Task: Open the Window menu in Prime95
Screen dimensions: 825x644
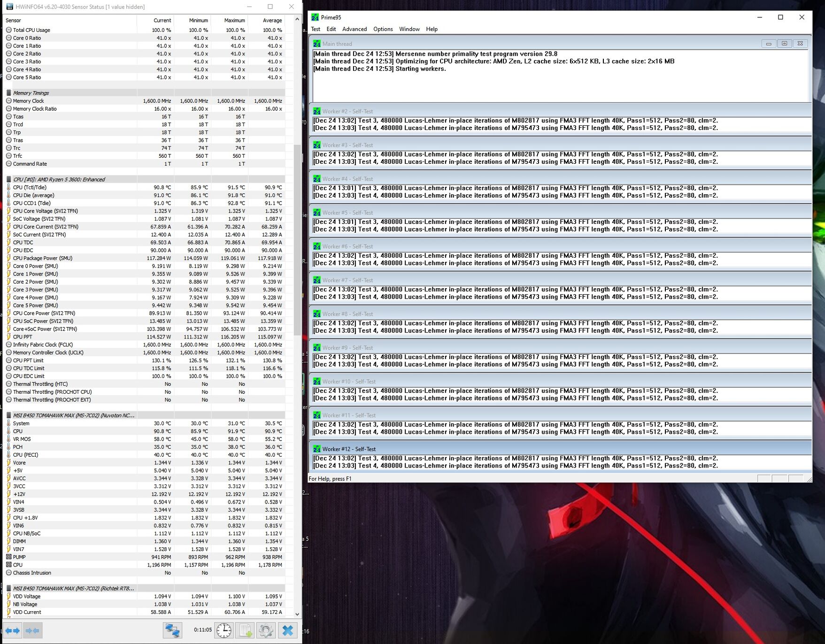Action: (x=409, y=29)
